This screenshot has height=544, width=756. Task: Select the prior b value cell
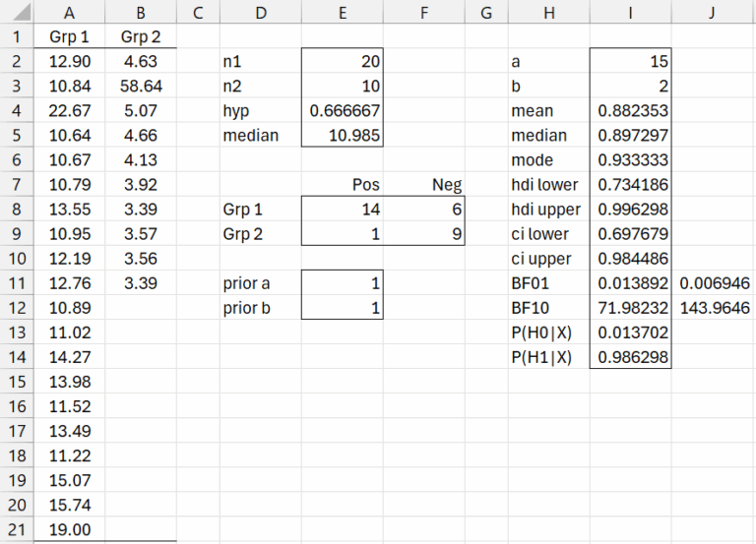[343, 308]
